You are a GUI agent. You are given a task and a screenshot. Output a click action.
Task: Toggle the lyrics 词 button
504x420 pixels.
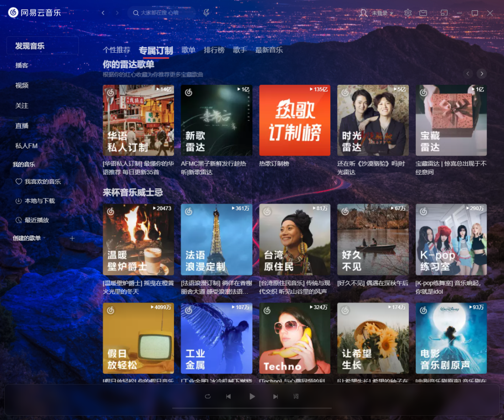(296, 396)
